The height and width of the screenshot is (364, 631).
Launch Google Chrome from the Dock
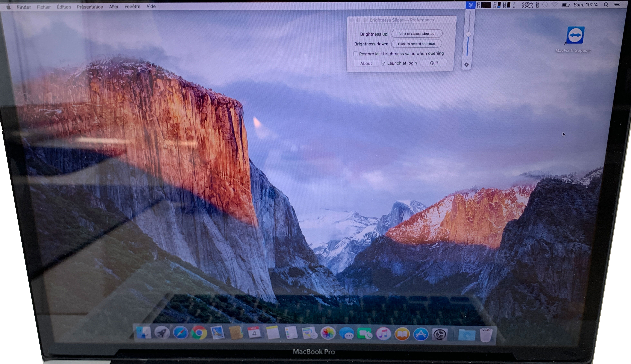[199, 333]
